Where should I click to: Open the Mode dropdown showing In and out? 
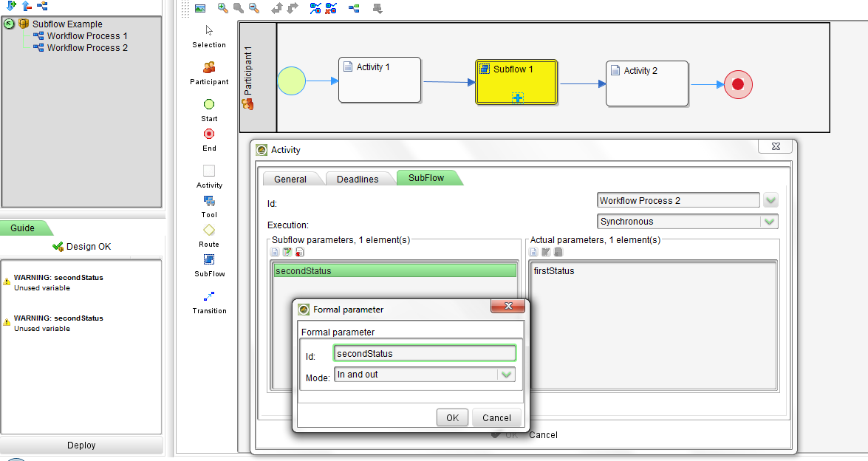(x=506, y=375)
